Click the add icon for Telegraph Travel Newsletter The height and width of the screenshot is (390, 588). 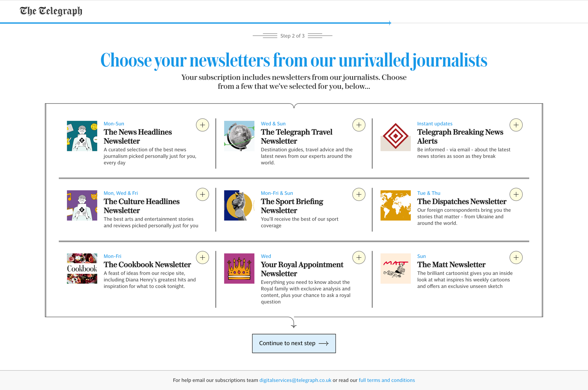(359, 125)
